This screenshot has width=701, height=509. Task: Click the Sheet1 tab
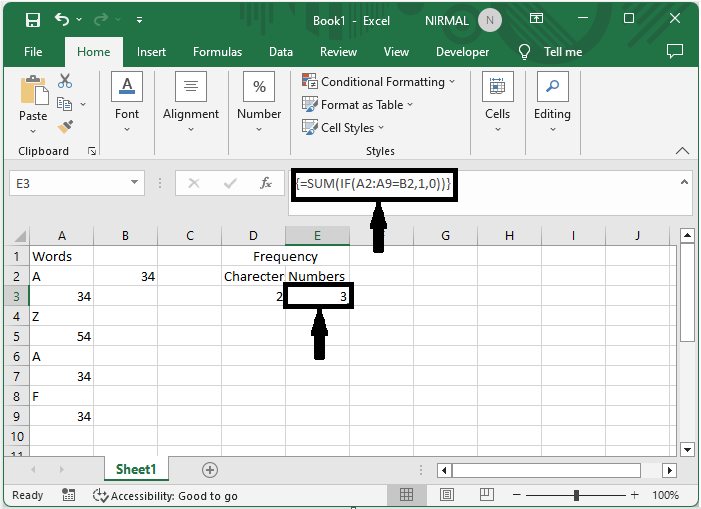tap(136, 469)
